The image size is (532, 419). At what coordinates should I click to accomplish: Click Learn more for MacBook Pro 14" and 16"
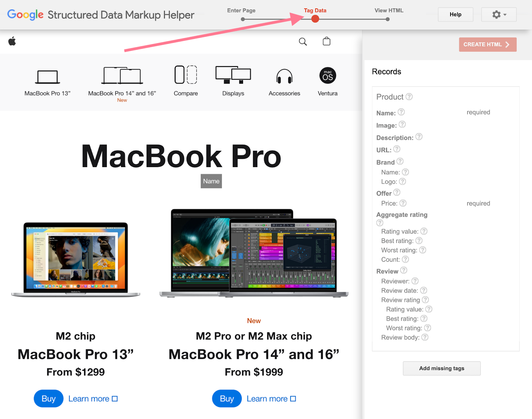[271, 399]
